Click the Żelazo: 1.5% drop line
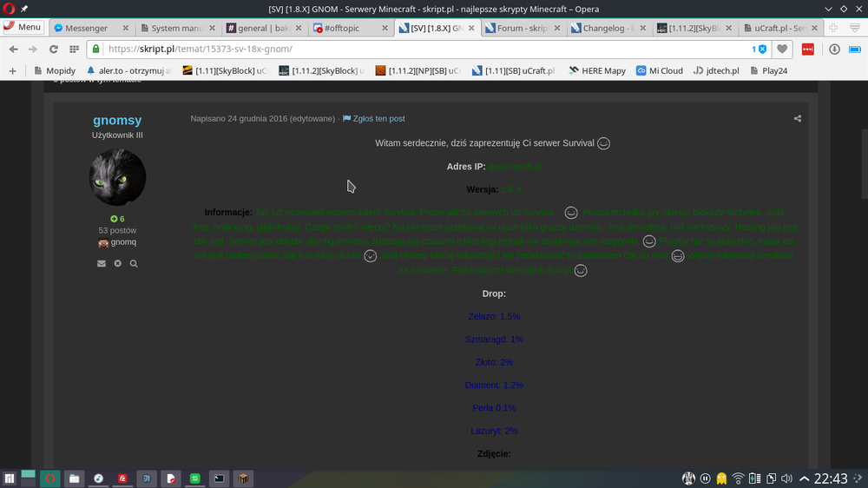 click(495, 316)
